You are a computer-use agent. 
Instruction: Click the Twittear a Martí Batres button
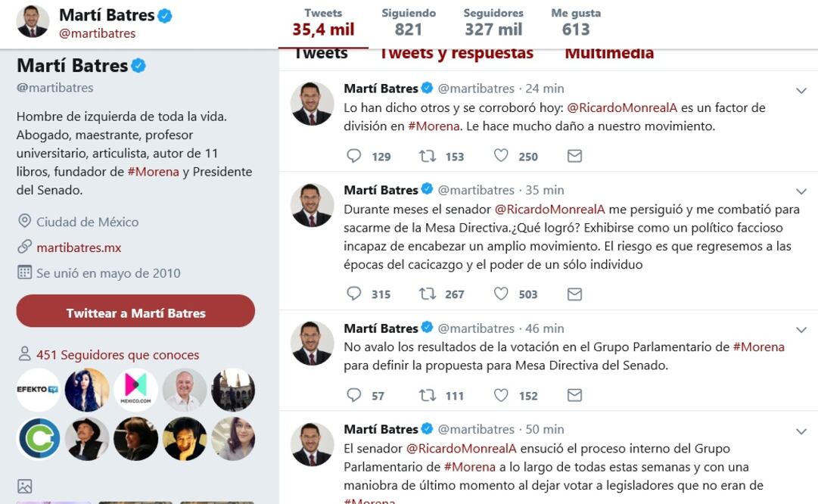click(135, 311)
